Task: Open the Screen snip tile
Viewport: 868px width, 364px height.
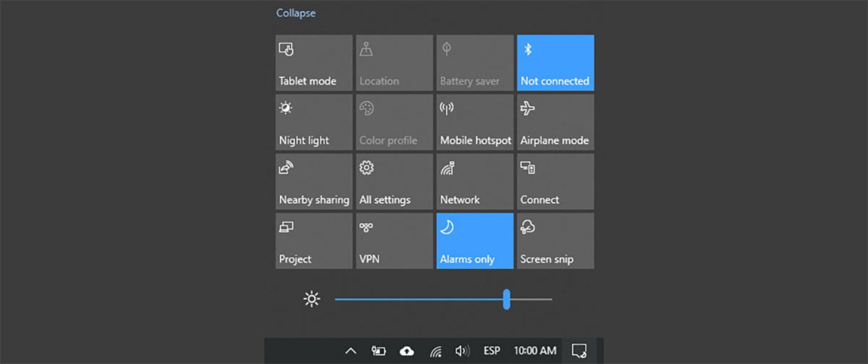Action: point(555,241)
